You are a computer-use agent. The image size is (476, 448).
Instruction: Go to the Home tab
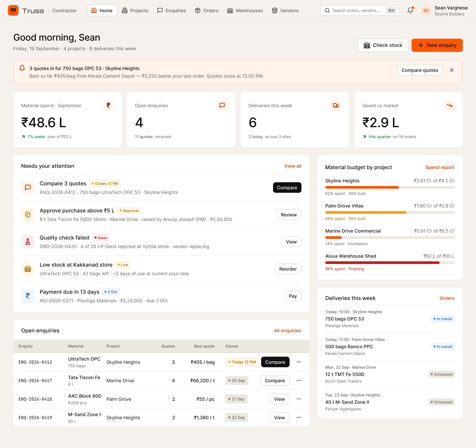(x=102, y=11)
